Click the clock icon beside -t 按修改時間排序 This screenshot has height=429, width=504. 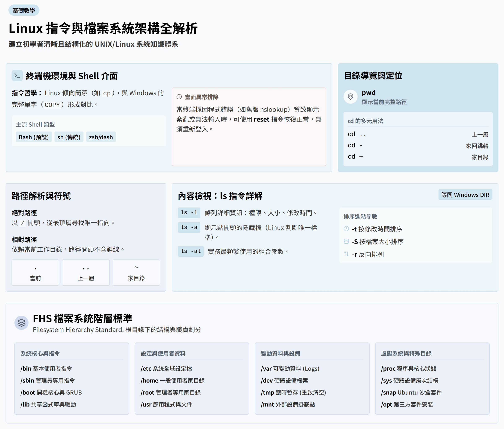pos(346,229)
